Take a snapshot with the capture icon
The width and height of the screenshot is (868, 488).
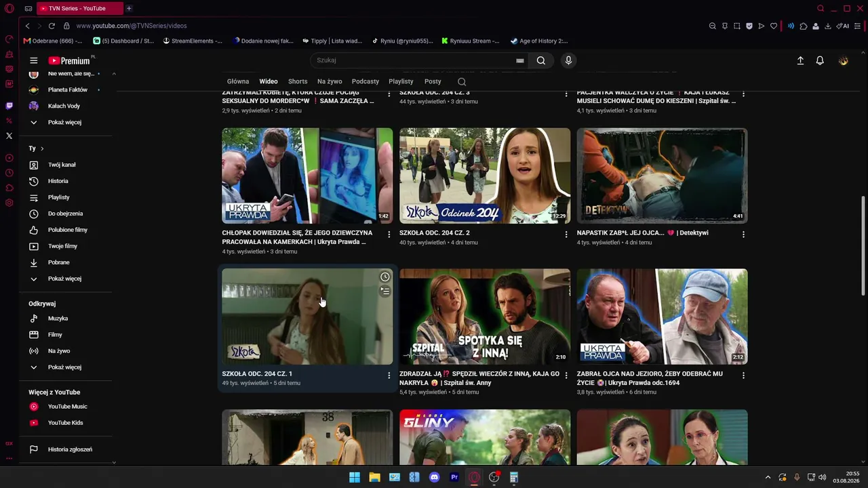[737, 26]
